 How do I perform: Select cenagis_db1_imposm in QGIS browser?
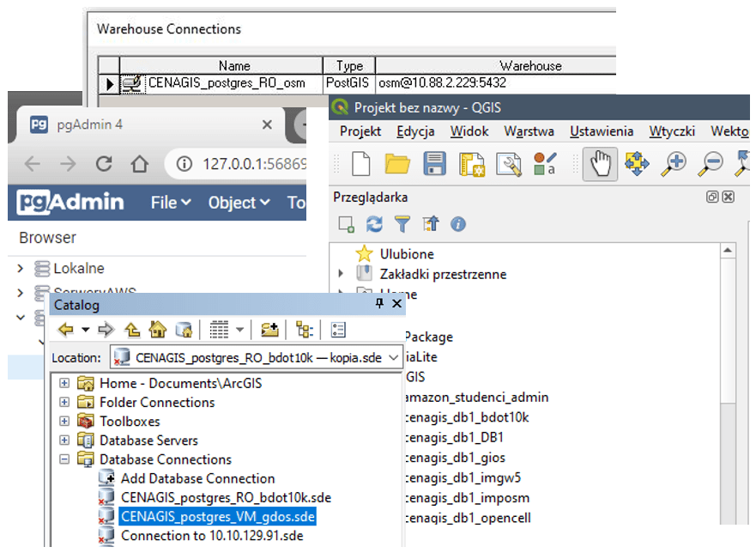pos(467,497)
